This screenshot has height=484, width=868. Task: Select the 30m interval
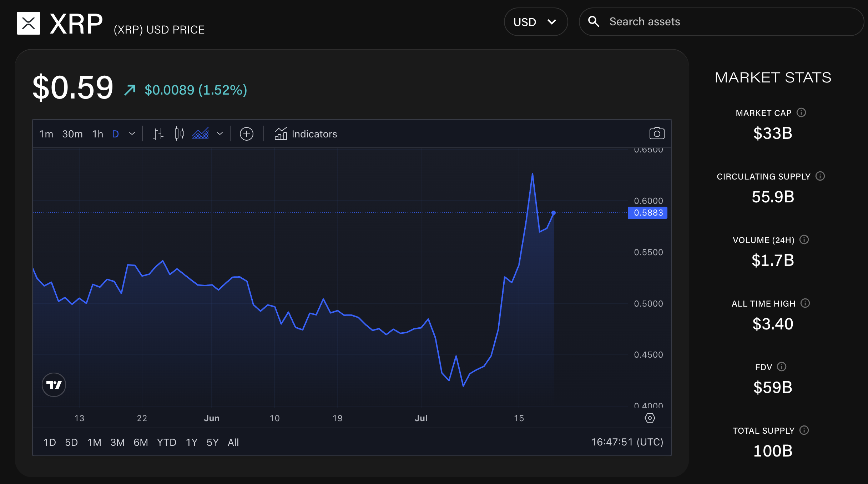pos(72,134)
